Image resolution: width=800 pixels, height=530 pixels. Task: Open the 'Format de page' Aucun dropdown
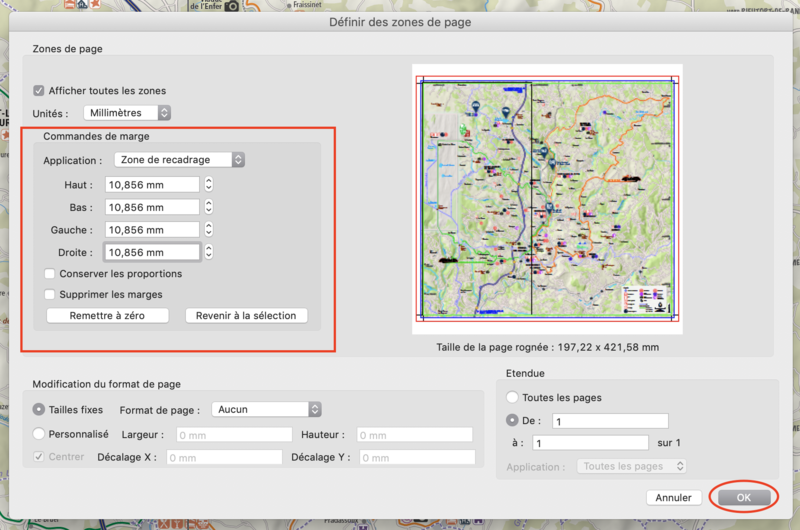(267, 409)
